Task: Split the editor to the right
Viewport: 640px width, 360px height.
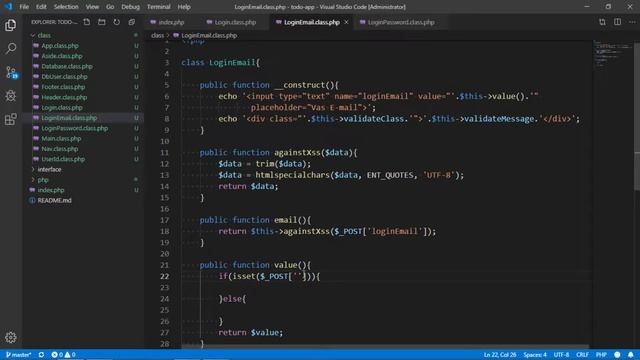Action: (618, 22)
